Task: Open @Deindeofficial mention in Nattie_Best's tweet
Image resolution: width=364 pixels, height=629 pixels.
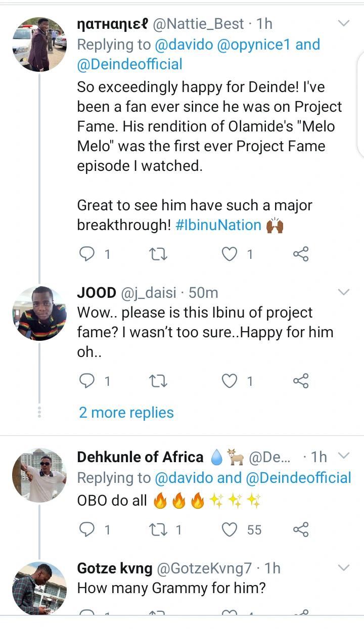Action: tap(130, 64)
